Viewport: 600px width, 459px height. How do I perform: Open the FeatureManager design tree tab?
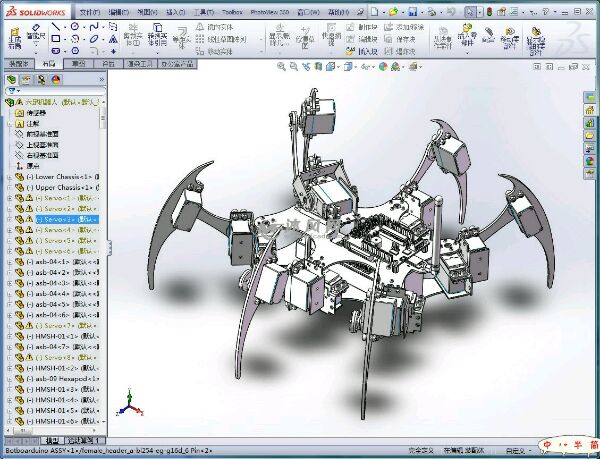(12, 78)
